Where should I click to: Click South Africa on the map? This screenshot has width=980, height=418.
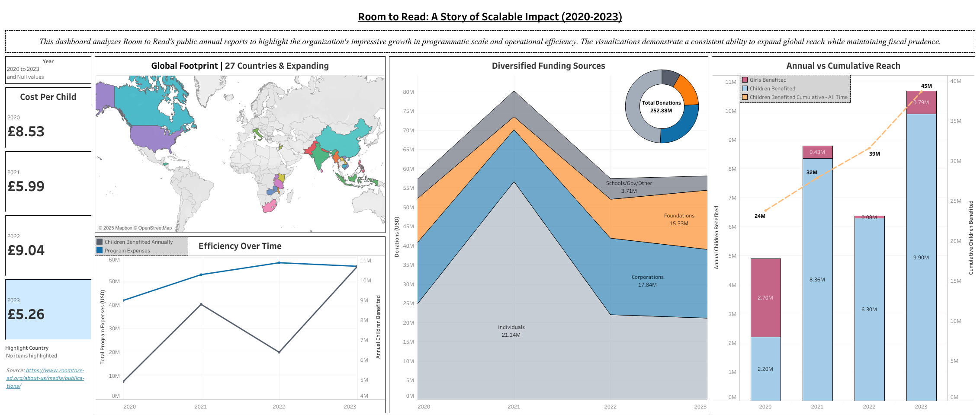click(269, 206)
